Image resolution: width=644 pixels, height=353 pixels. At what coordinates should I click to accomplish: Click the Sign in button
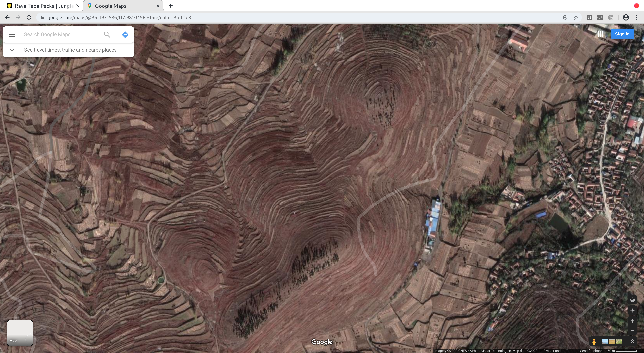point(622,34)
